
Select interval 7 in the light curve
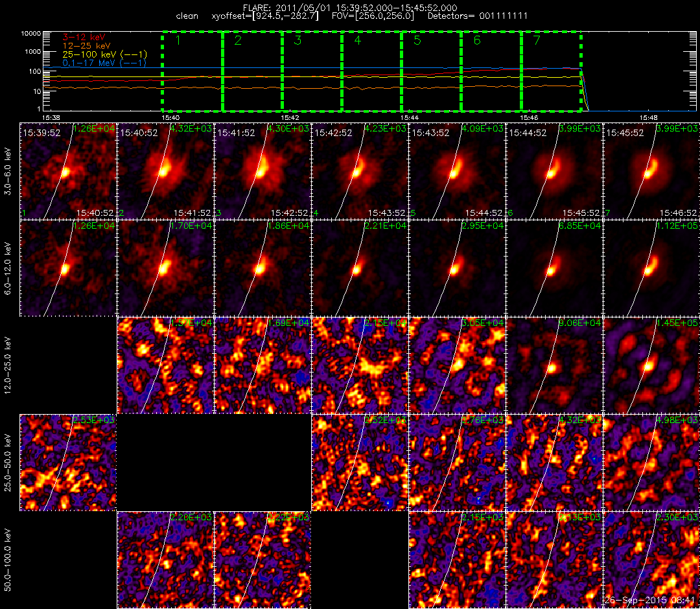pyautogui.click(x=552, y=71)
